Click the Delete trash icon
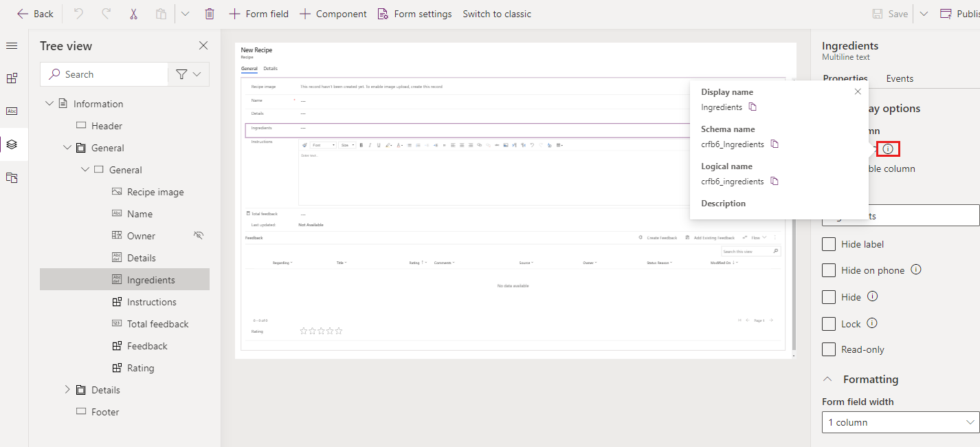Viewport: 980px width, 447px height. (x=210, y=14)
